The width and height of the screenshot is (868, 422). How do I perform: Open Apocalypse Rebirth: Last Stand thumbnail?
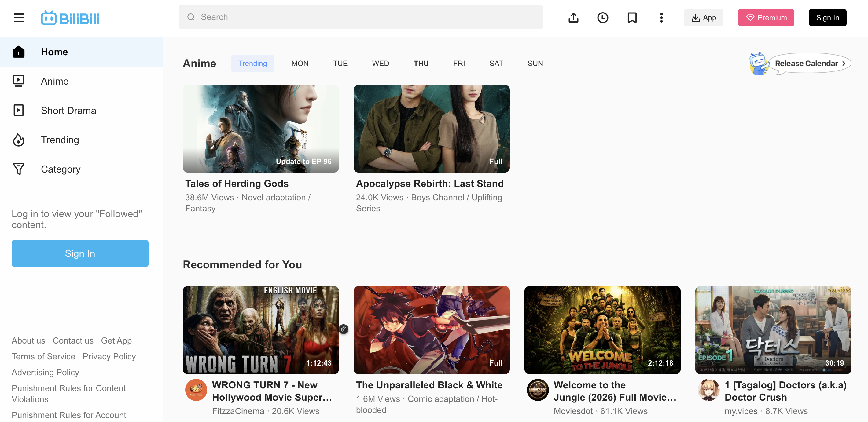(431, 129)
